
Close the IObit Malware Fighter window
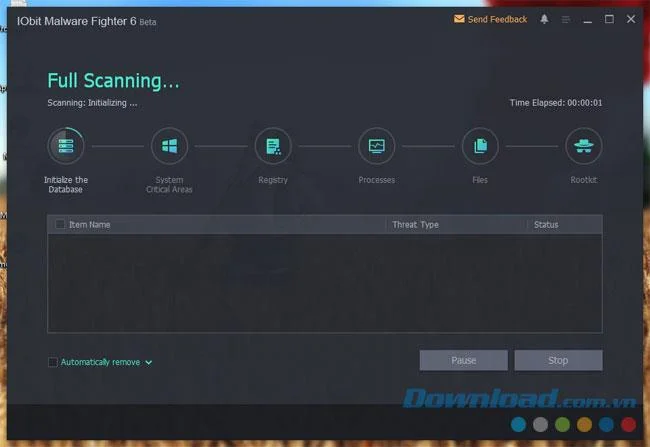[631, 19]
